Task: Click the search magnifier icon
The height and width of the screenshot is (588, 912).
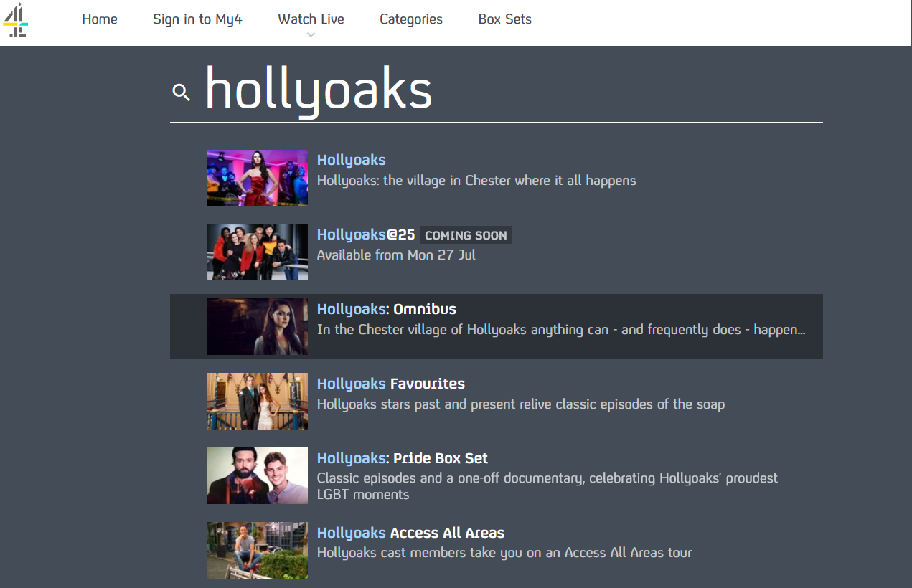Action: (182, 93)
